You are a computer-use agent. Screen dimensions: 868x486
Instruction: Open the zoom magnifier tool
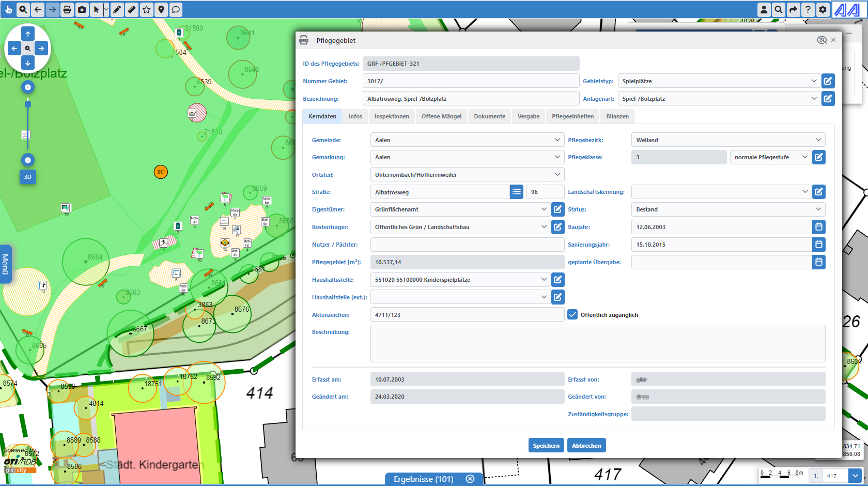[23, 9]
